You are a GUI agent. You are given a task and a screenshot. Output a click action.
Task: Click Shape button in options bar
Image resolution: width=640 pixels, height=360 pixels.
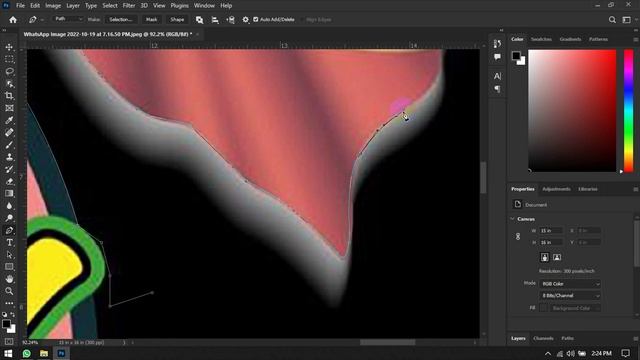(x=177, y=20)
